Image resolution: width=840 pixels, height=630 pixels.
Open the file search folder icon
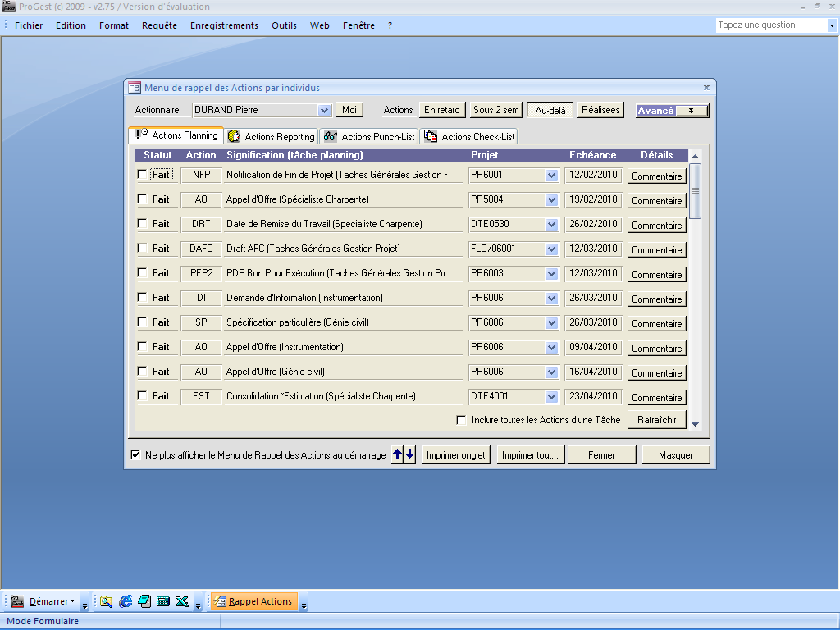(x=106, y=601)
